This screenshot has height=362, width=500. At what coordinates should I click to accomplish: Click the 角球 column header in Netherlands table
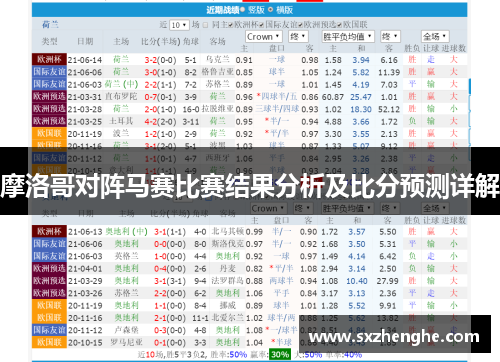pyautogui.click(x=191, y=41)
